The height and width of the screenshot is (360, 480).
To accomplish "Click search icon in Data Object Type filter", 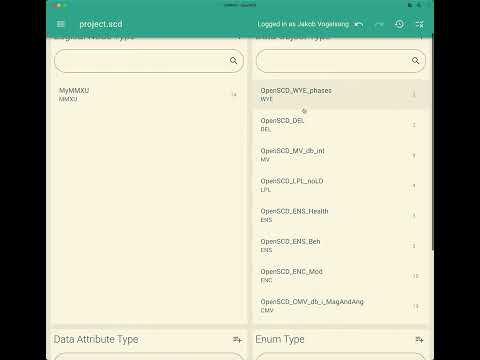I will pos(415,61).
